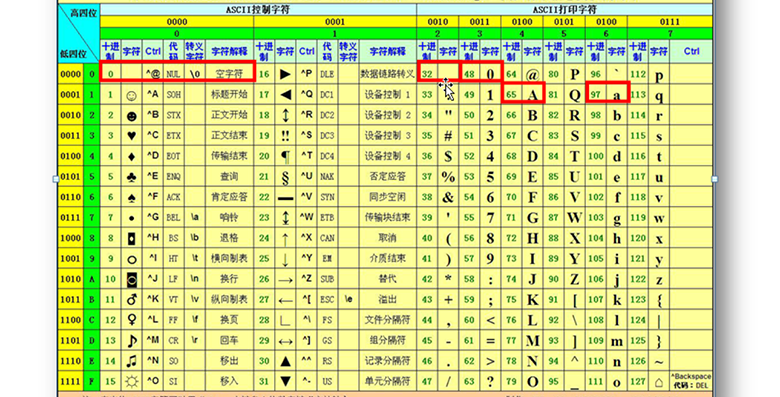Select the ^Backspace DEL cell
This screenshot has width=780, height=397.
tap(691, 381)
